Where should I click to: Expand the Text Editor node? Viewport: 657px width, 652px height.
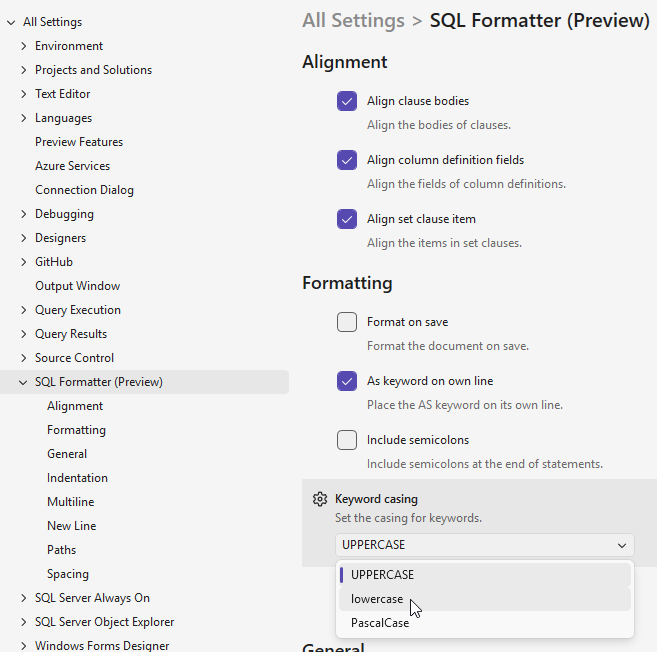click(23, 94)
